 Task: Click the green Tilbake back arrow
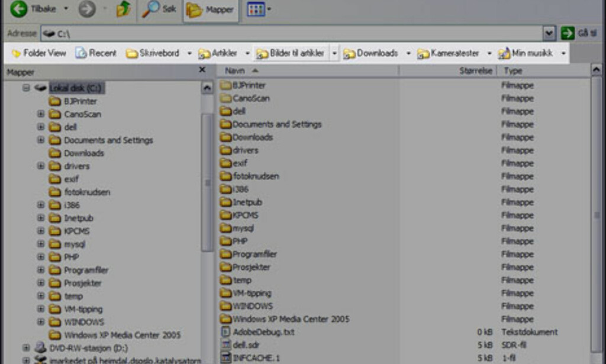(x=18, y=8)
